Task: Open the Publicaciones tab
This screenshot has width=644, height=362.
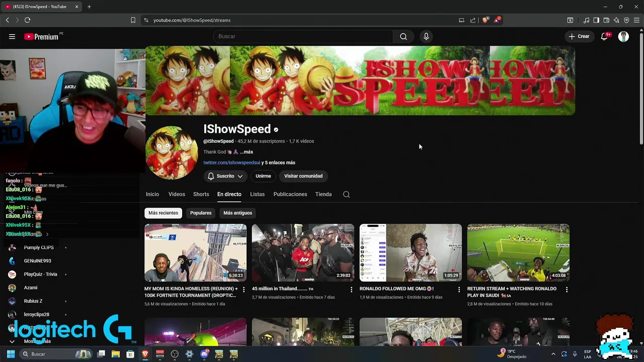Action: pyautogui.click(x=290, y=194)
